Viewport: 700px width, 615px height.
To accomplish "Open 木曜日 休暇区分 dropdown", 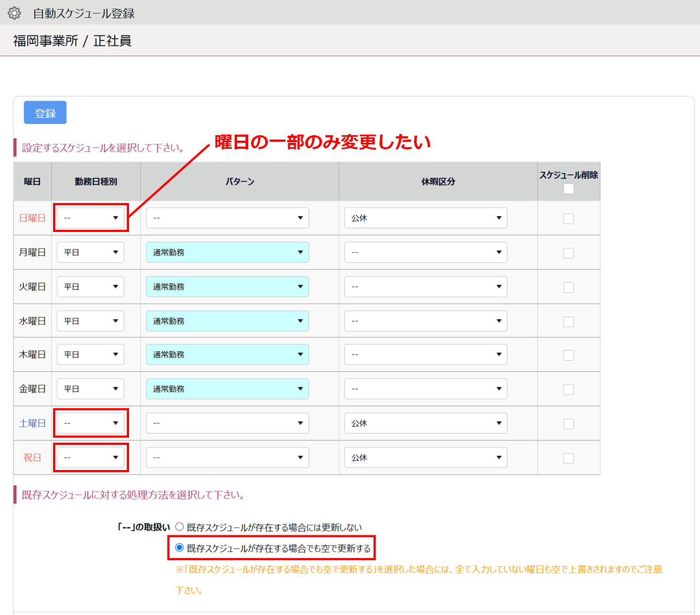I will click(426, 355).
